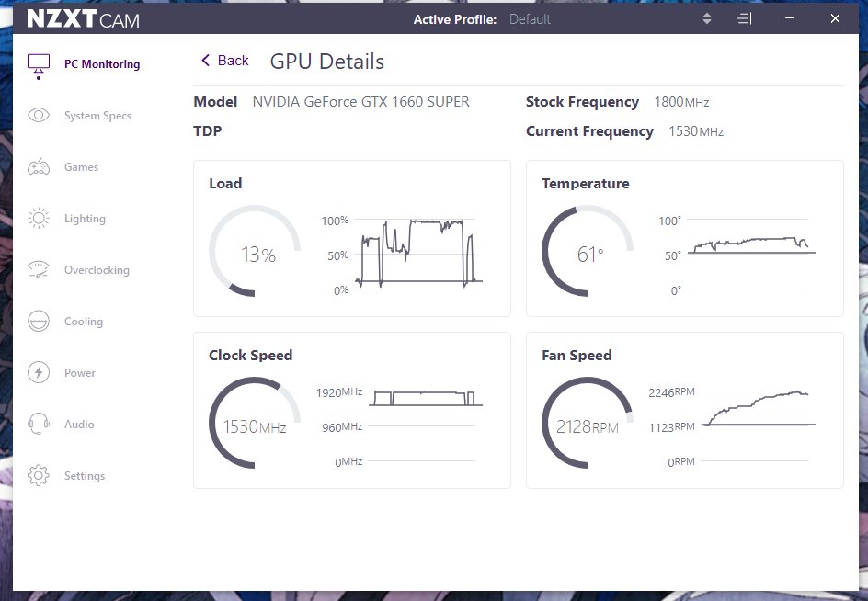Click the Settings gear icon
This screenshot has height=601, width=868.
[x=39, y=475]
